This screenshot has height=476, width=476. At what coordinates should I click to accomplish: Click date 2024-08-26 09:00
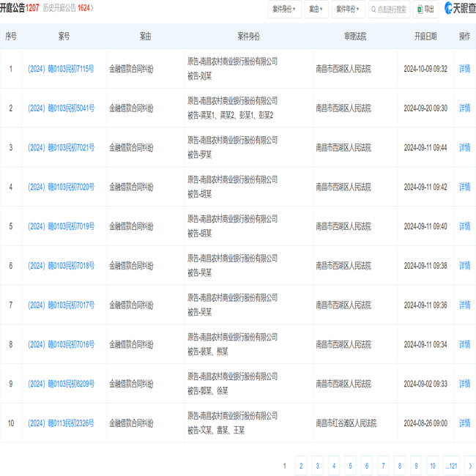[x=425, y=423]
